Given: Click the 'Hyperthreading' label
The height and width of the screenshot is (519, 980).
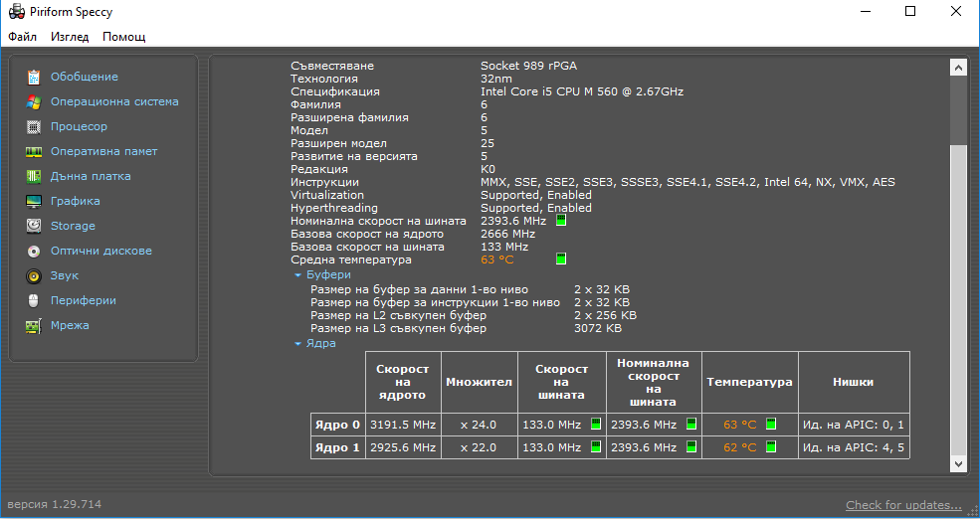Looking at the screenshot, I should [333, 208].
